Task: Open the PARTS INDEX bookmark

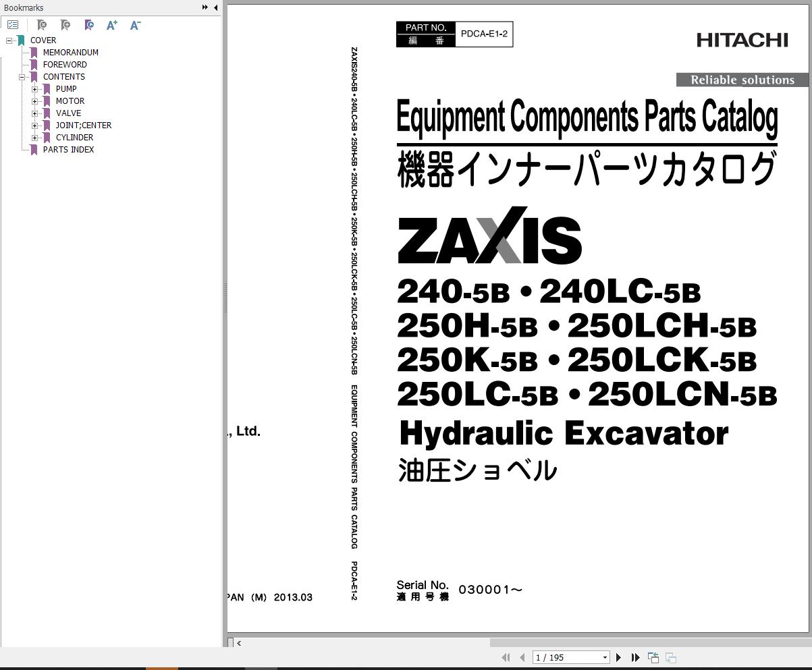Action: [x=69, y=150]
